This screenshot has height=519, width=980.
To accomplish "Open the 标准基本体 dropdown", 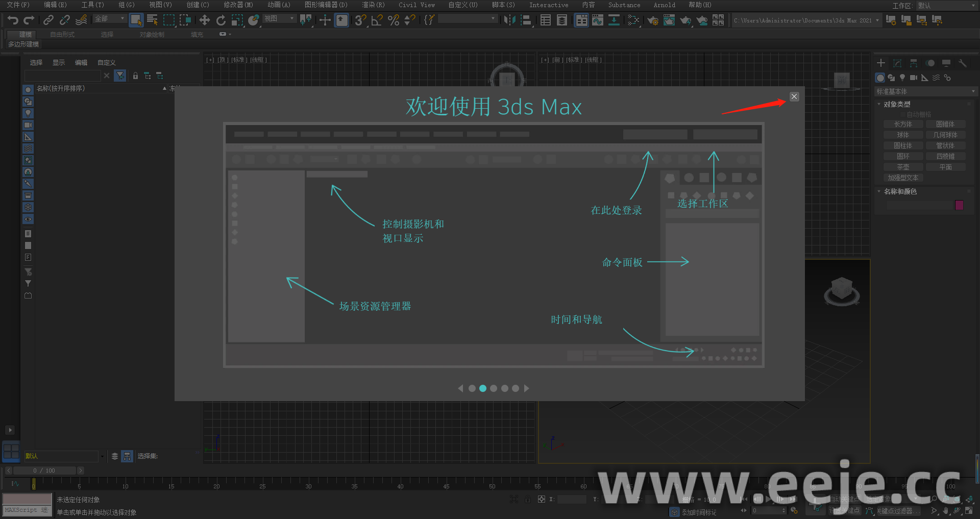I will [925, 91].
